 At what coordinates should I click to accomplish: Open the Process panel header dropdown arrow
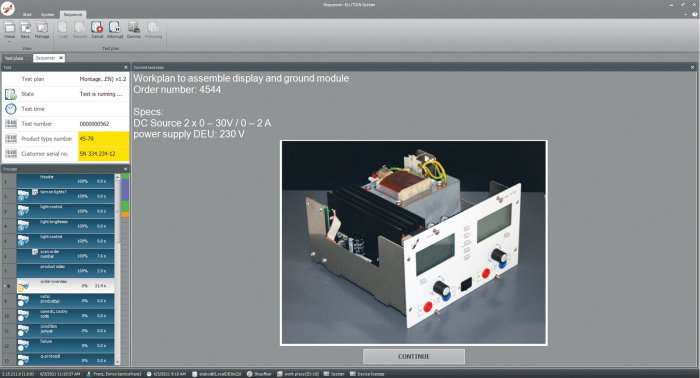click(x=125, y=169)
